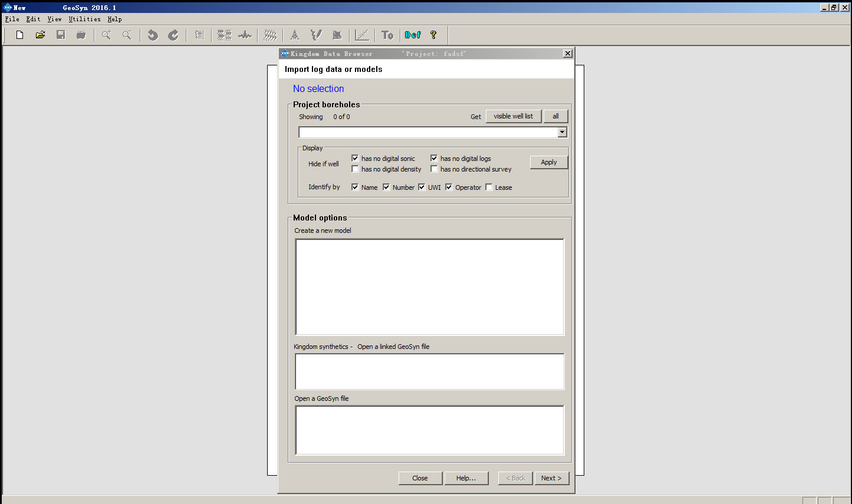This screenshot has height=504, width=852.
Task: Click the Next > button
Action: tap(551, 478)
